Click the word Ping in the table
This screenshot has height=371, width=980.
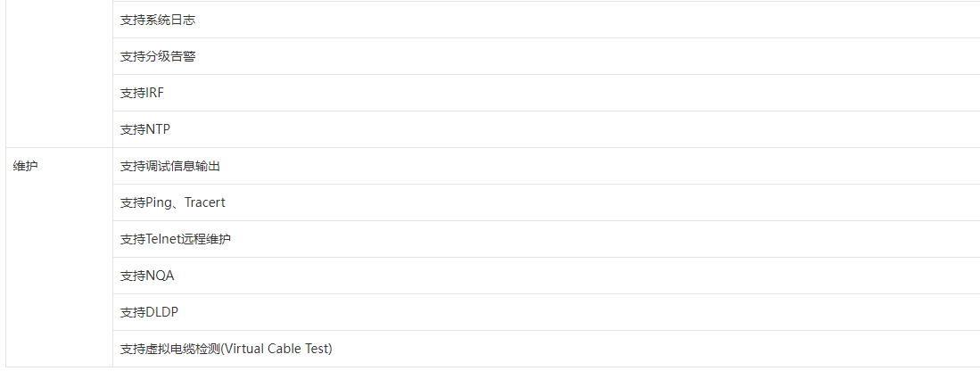[x=158, y=203]
